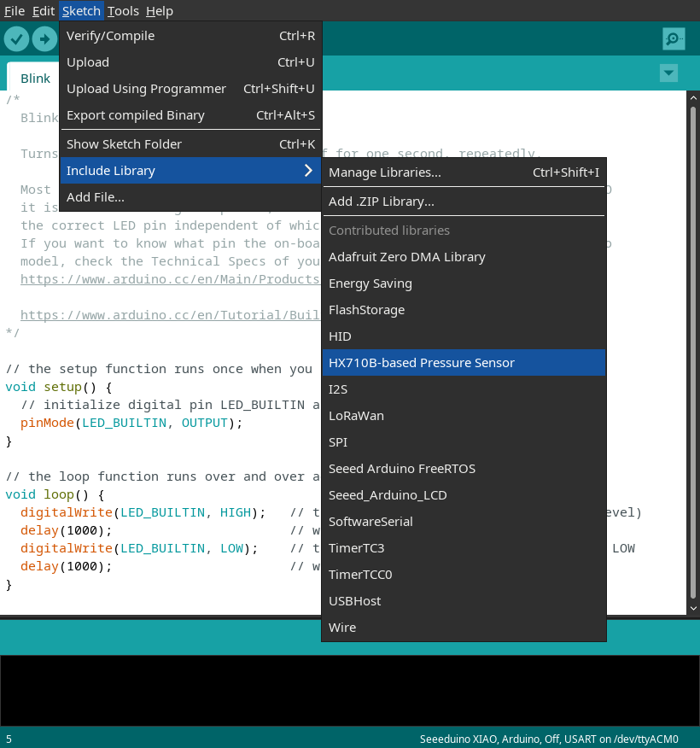This screenshot has width=700, height=748.
Task: Follow the arduino.cc/en/Tutorial link
Action: coord(170,315)
